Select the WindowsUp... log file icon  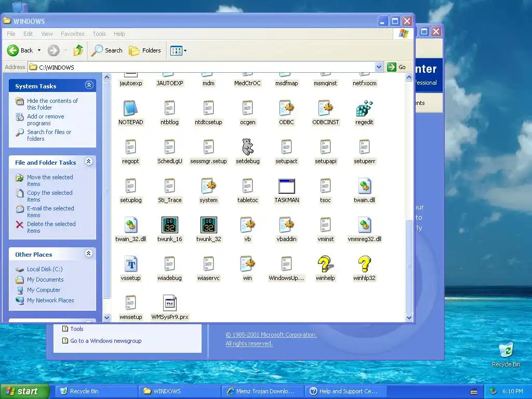(x=287, y=264)
